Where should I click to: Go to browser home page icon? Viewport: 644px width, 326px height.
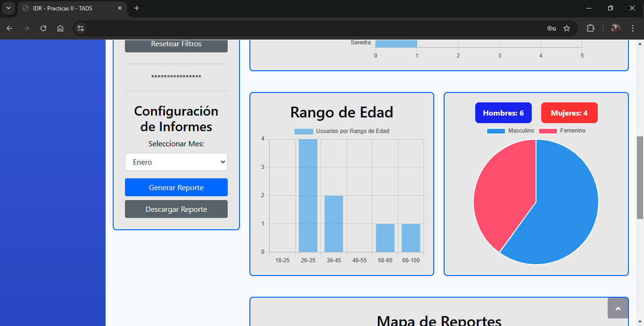60,28
